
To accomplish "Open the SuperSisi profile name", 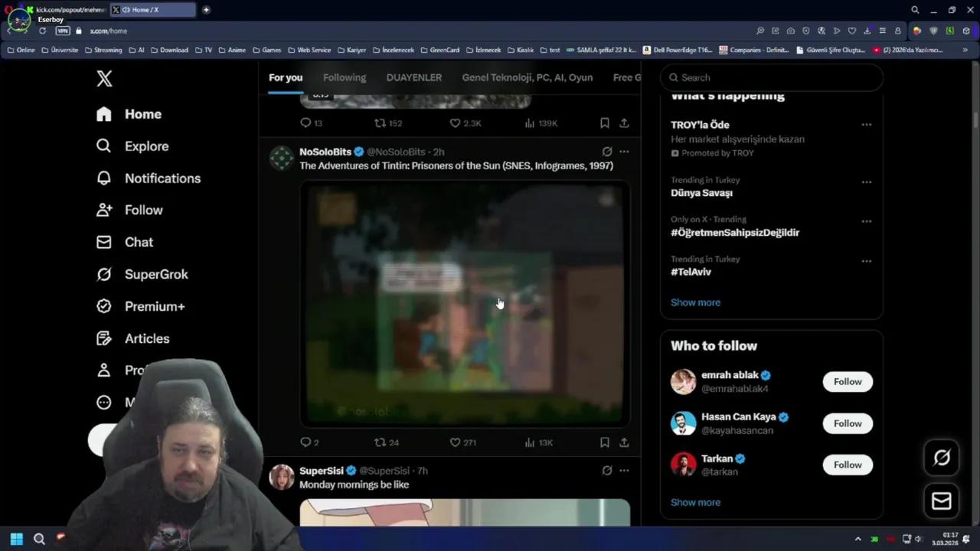I will (x=322, y=471).
